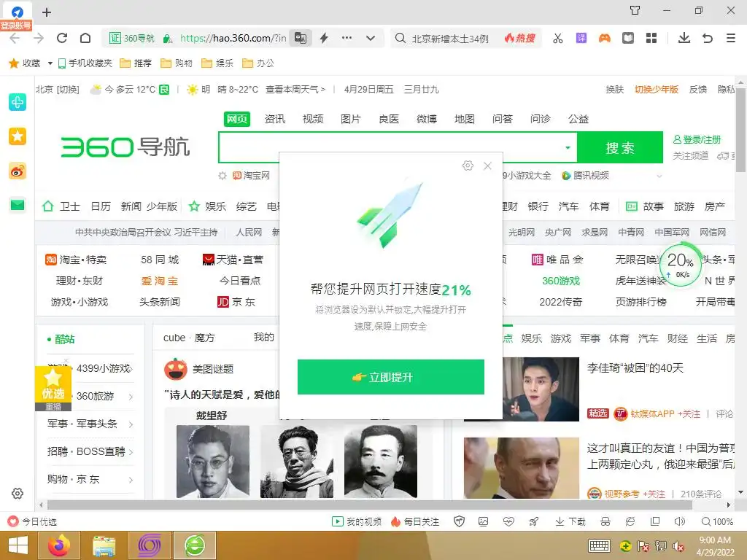The height and width of the screenshot is (560, 747).
Task: Open the Weibo icon in sidebar
Action: coord(18,171)
